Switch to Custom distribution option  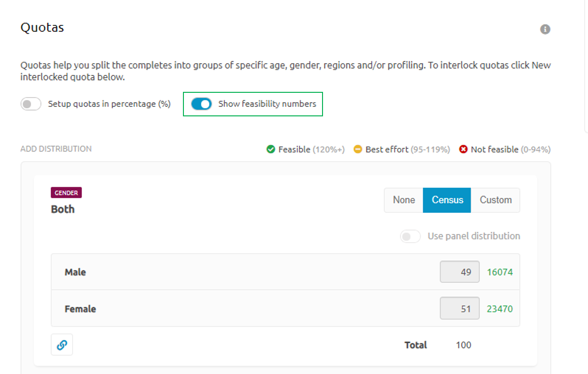[496, 200]
